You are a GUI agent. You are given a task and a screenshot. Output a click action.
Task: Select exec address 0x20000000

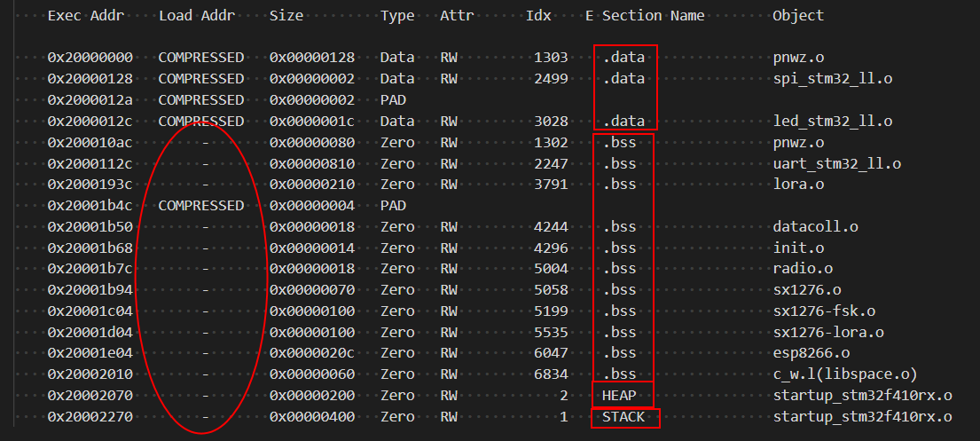[x=90, y=58]
